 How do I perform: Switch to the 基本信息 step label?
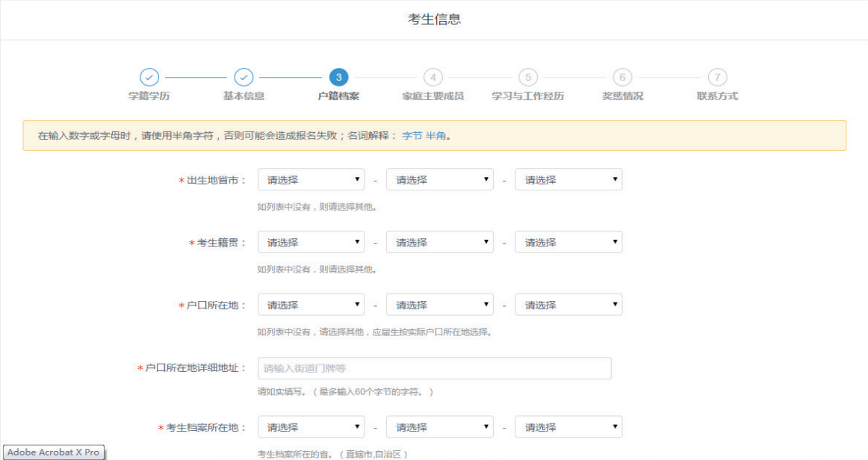[x=244, y=97]
